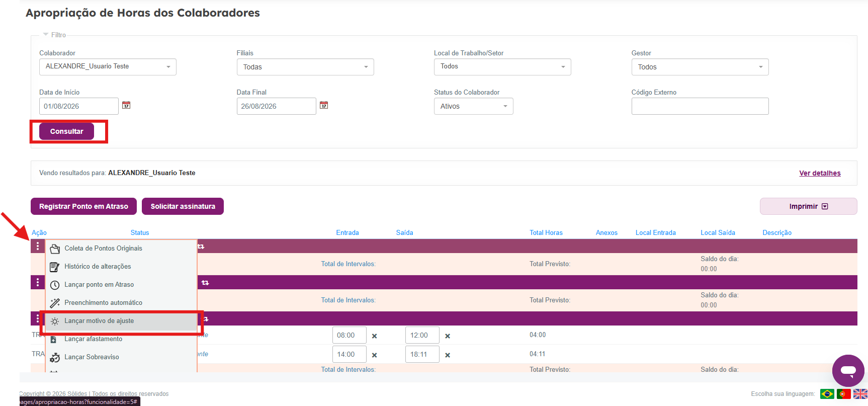Click the swap icon on second purple row
The image size is (868, 406).
coord(205,283)
